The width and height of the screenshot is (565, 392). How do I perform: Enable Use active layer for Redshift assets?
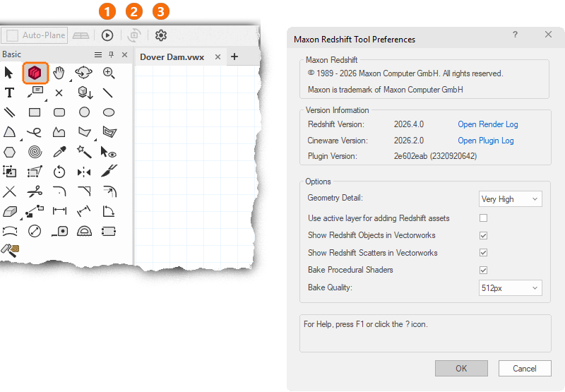click(x=484, y=218)
